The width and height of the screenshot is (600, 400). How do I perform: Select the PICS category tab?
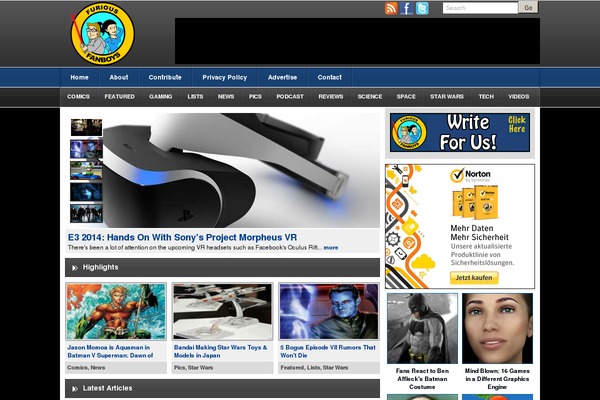pyautogui.click(x=255, y=97)
